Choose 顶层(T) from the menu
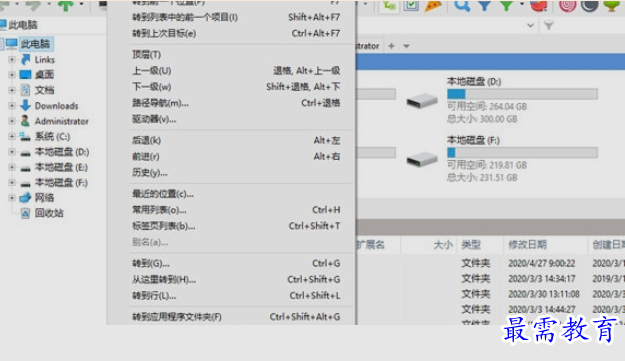Screen dimensions: 625x361 pos(236,55)
